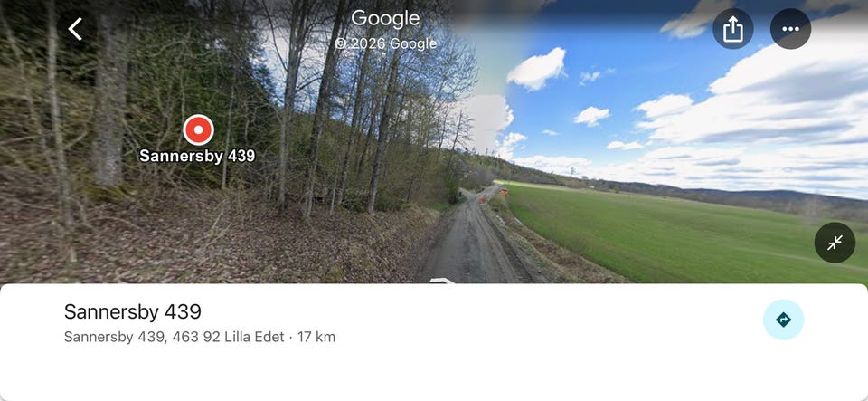Click the Google logo at the top

coord(385,18)
